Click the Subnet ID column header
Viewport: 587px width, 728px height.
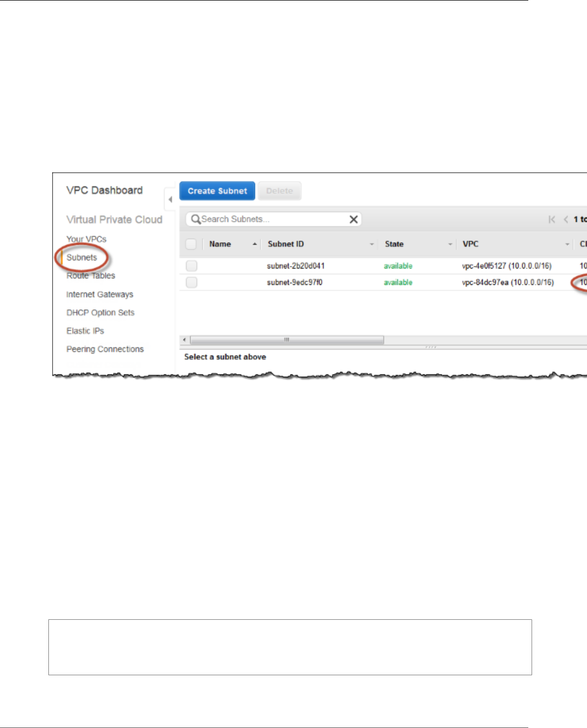click(286, 244)
